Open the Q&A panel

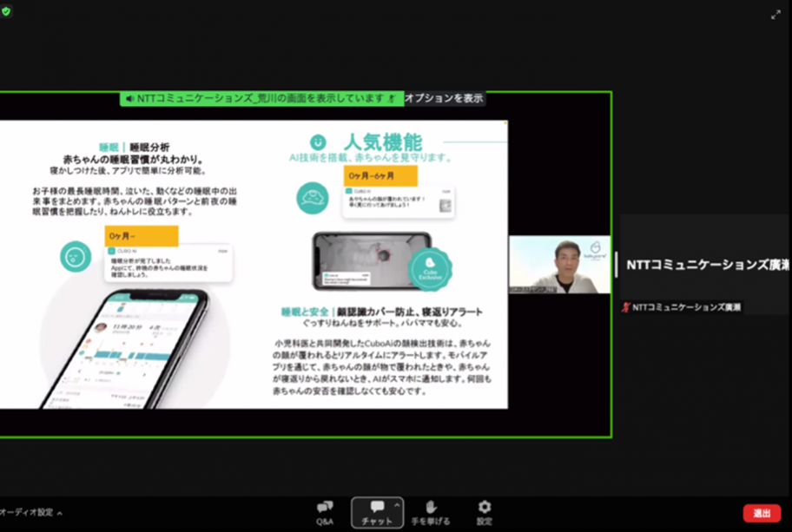325,513
